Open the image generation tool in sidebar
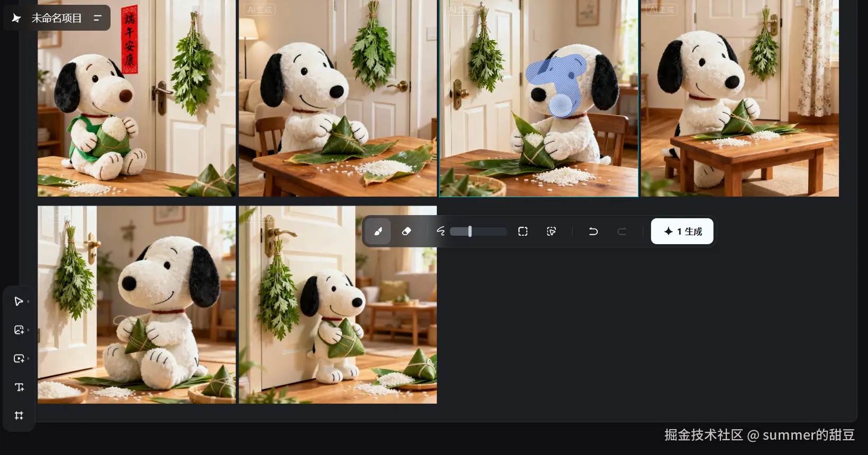This screenshot has width=868, height=455. [19, 330]
